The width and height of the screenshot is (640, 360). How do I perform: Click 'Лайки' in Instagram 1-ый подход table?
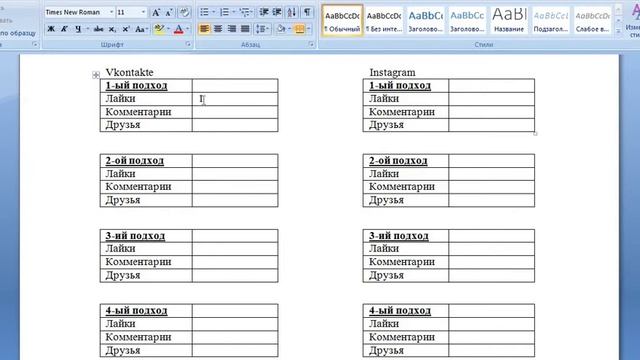[384, 98]
